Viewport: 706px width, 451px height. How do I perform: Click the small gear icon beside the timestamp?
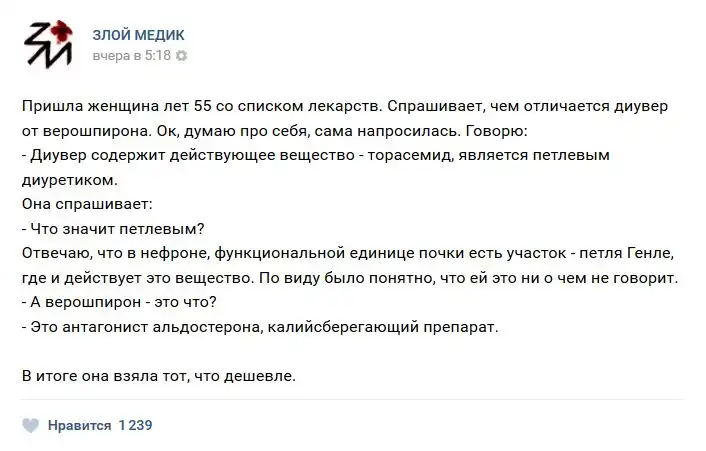(182, 57)
